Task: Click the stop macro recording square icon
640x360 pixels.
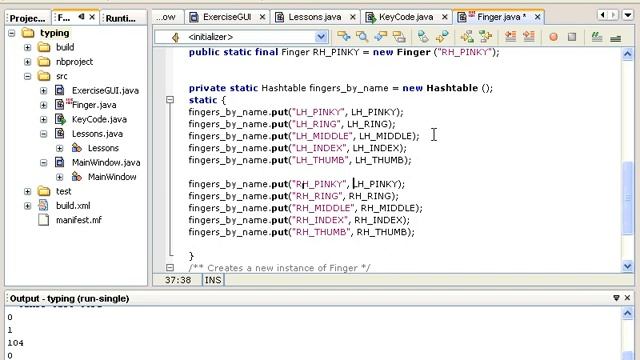Action: click(572, 37)
